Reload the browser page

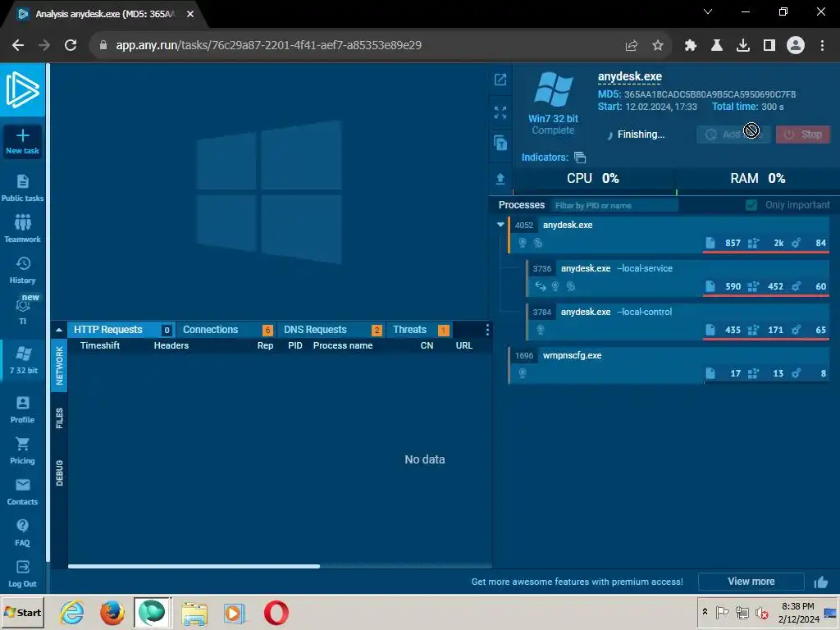71,46
